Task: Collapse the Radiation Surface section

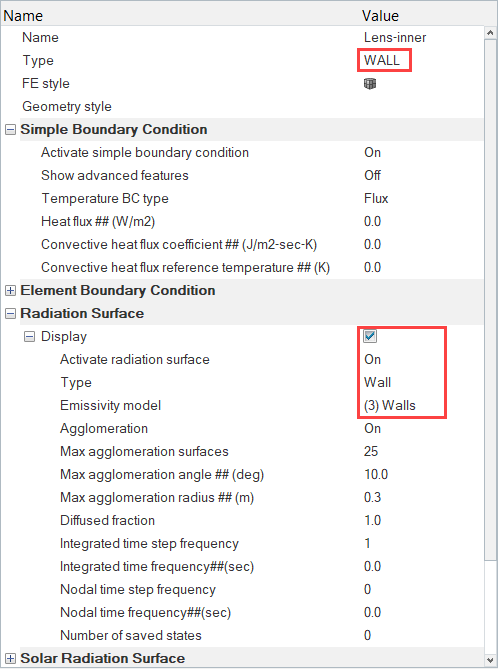Action: (10, 314)
